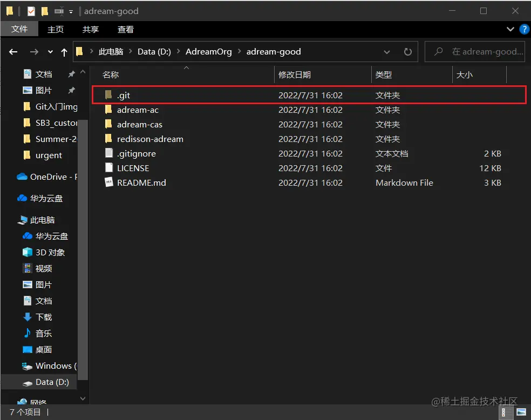531x420 pixels.
Task: Refresh the folder with the refresh icon
Action: 408,52
